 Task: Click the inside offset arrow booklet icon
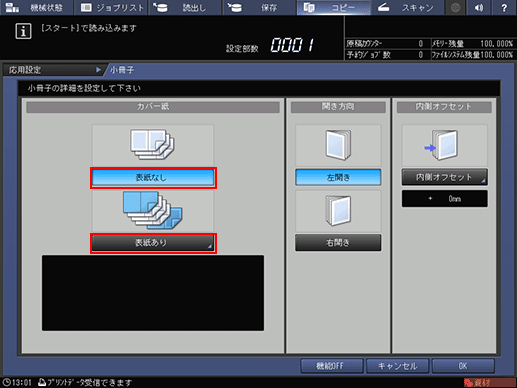coord(441,145)
